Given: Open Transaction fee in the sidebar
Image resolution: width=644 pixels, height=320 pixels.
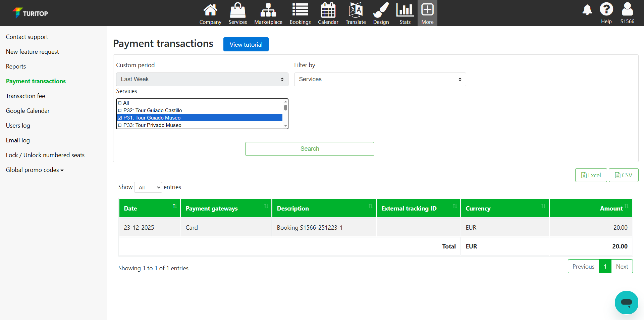Looking at the screenshot, I should (x=25, y=96).
